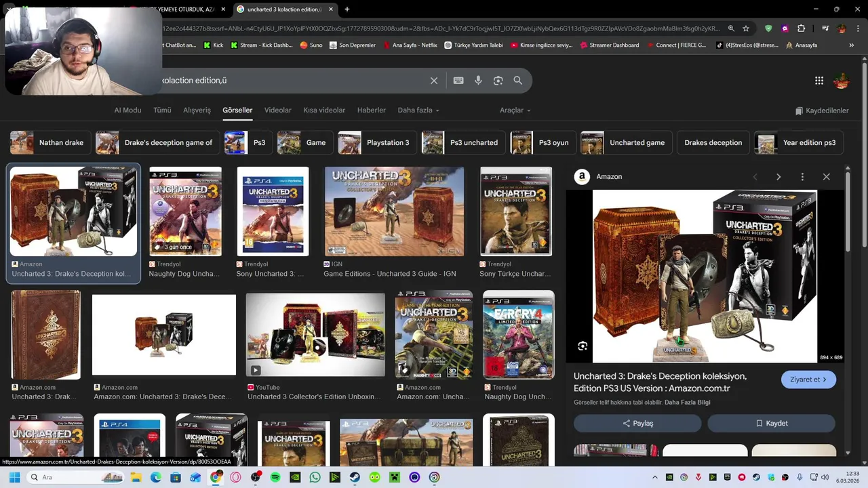Screen dimensions: 868x488
Task: Open Chrome three-dot menu
Action: tap(859, 28)
